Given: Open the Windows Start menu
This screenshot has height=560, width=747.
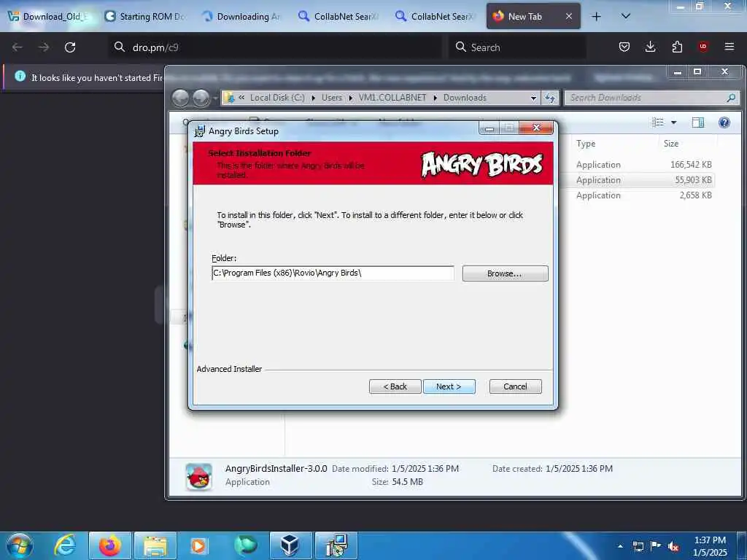Looking at the screenshot, I should 20,546.
